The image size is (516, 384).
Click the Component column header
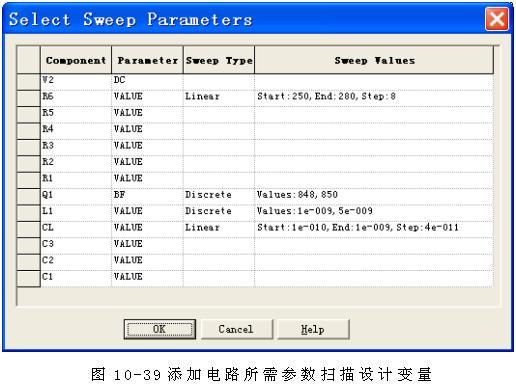point(76,60)
